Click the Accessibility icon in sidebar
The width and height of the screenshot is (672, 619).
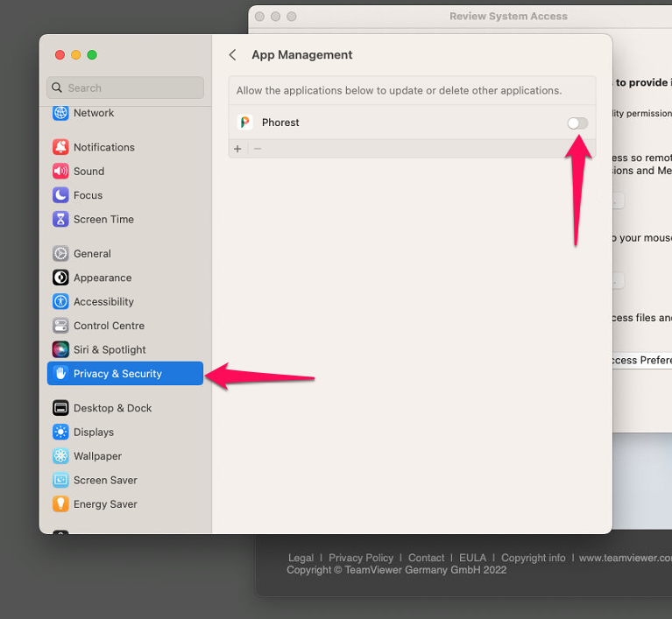coord(60,302)
